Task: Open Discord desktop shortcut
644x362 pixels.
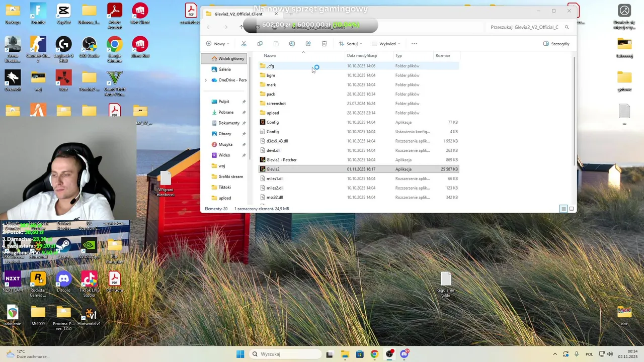Action: (63, 282)
